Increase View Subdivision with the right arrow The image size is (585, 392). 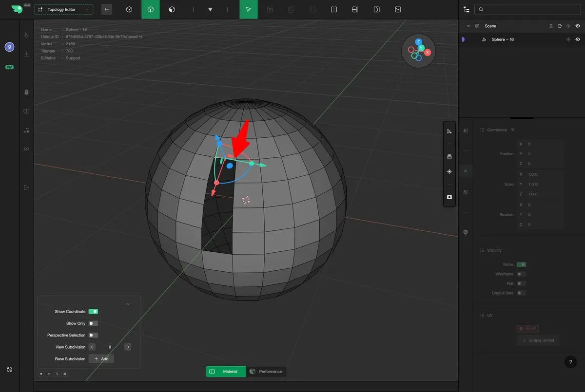click(128, 347)
